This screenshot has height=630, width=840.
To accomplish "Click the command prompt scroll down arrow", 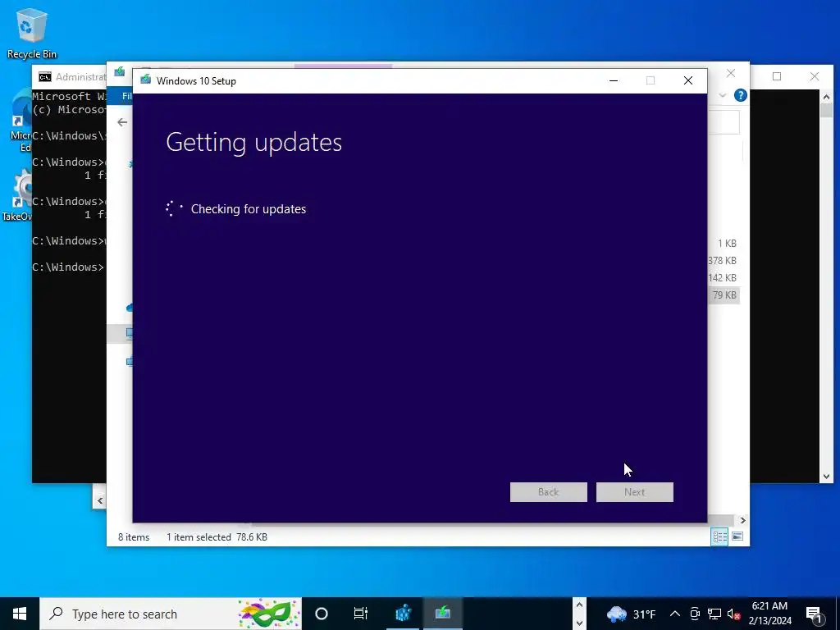I will [x=826, y=476].
